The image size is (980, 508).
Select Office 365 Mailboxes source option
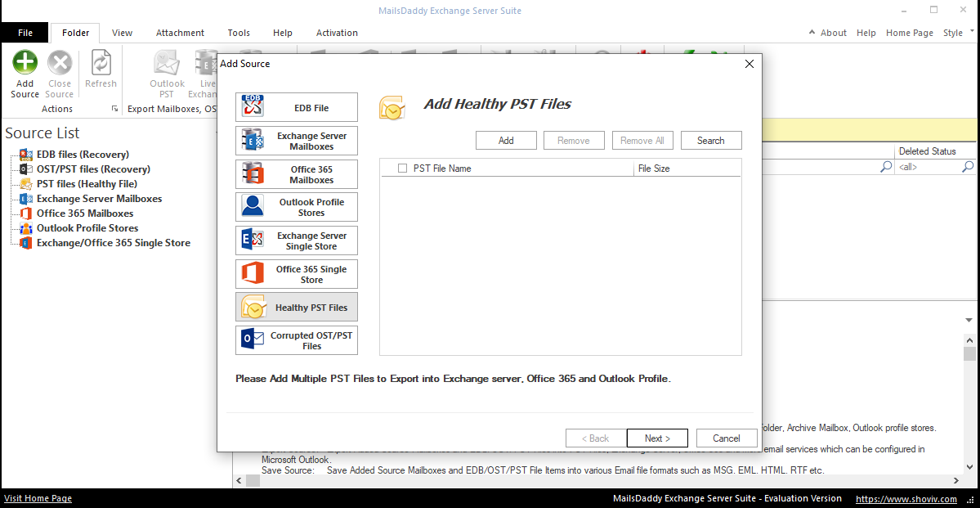pyautogui.click(x=297, y=174)
